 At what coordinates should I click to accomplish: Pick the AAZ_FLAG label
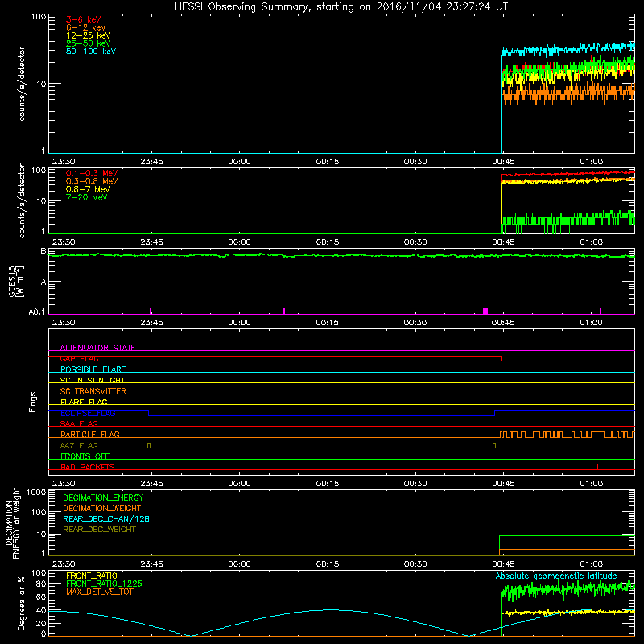(x=79, y=445)
